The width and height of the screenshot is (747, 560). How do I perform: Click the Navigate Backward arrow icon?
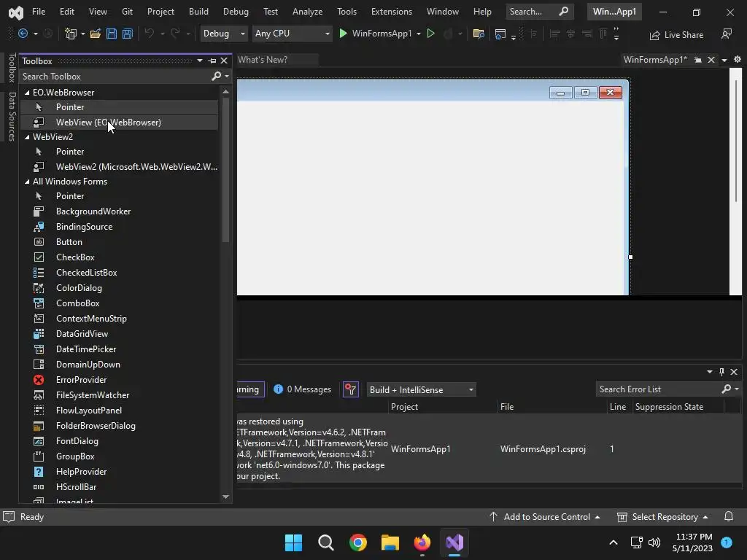click(23, 34)
